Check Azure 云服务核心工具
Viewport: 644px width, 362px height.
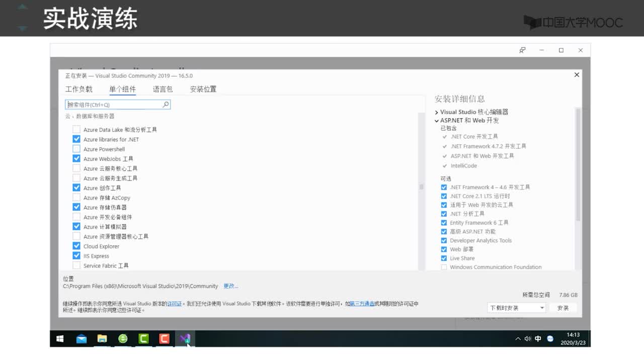click(76, 168)
